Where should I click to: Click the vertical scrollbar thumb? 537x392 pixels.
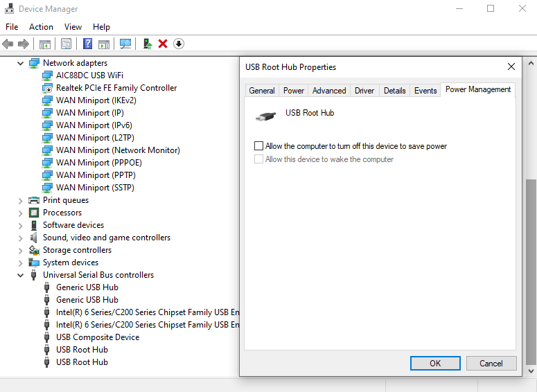coord(531,272)
